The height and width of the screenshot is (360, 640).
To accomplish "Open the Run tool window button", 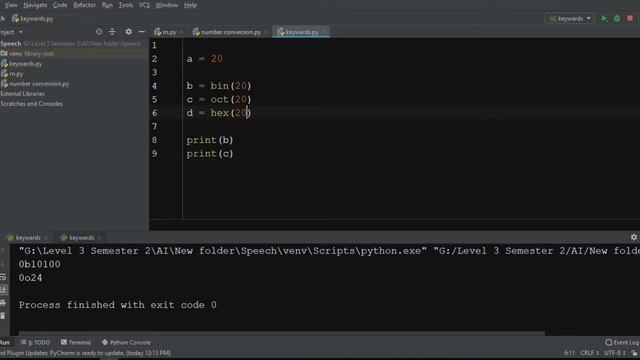I will click(5, 342).
